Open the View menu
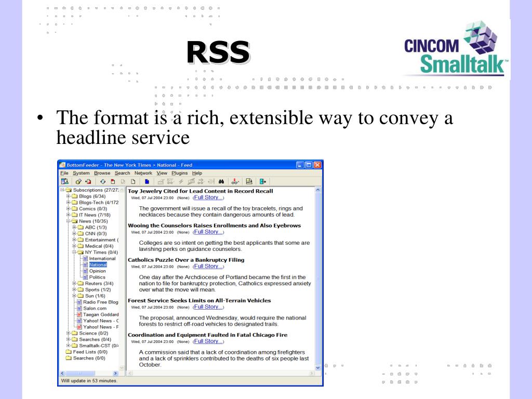The height and width of the screenshot is (399, 532). pyautogui.click(x=162, y=173)
